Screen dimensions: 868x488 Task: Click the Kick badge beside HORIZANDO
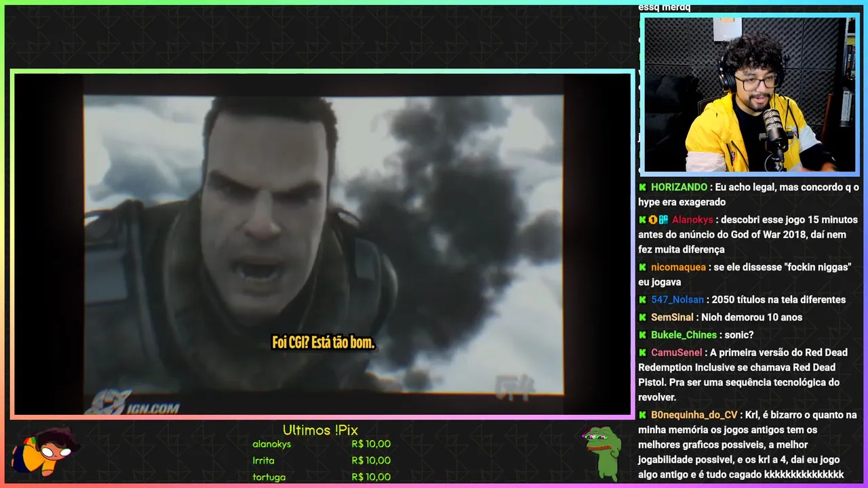pyautogui.click(x=642, y=187)
